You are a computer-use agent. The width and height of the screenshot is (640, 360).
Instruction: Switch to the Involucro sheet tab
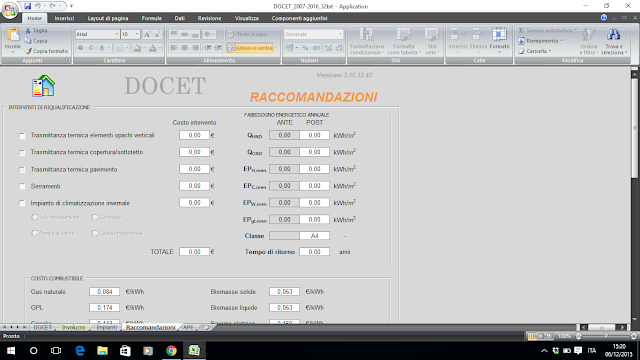73,327
